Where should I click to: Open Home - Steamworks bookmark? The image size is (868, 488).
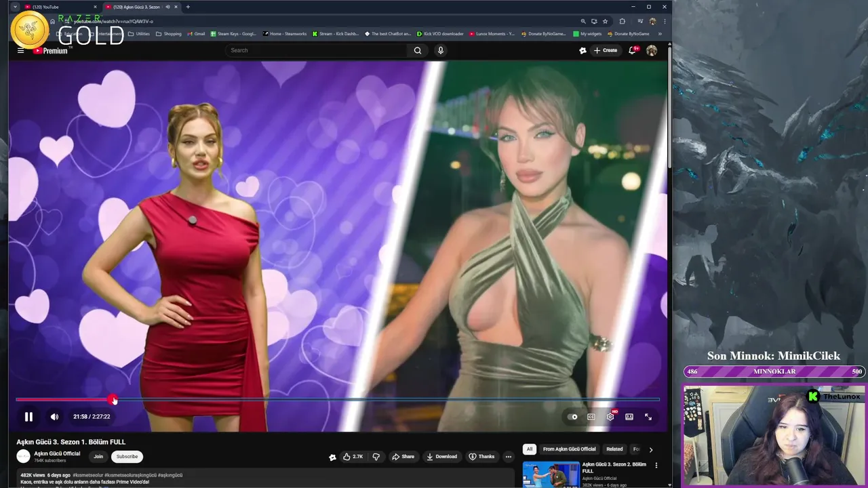[x=285, y=34]
